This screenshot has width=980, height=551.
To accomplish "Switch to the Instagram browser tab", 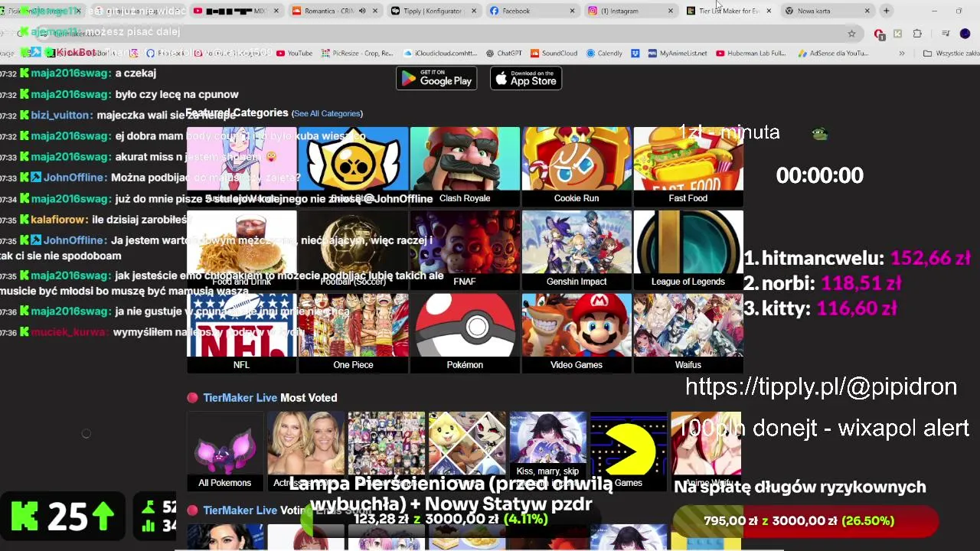I will [x=631, y=11].
